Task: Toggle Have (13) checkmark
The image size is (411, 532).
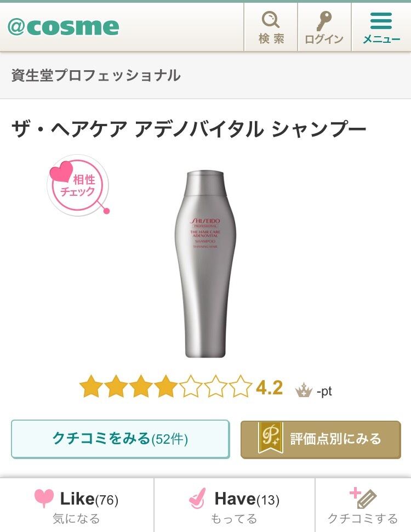Action: (197, 499)
